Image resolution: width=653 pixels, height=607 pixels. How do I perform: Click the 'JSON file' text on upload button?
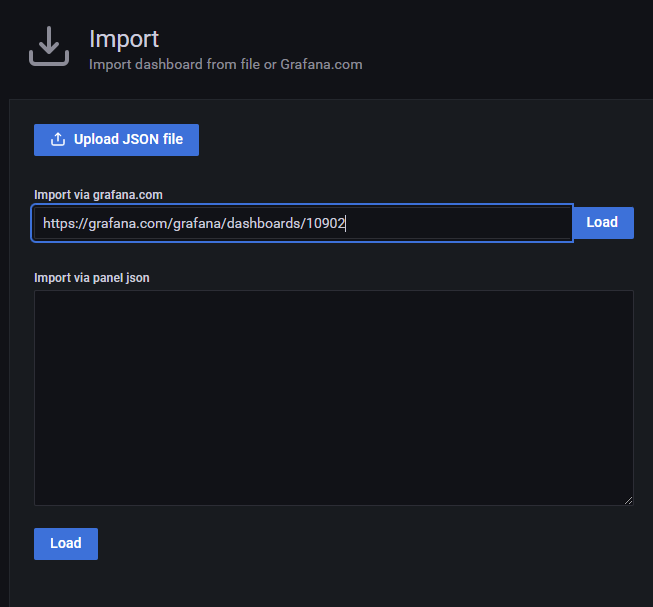coord(152,140)
